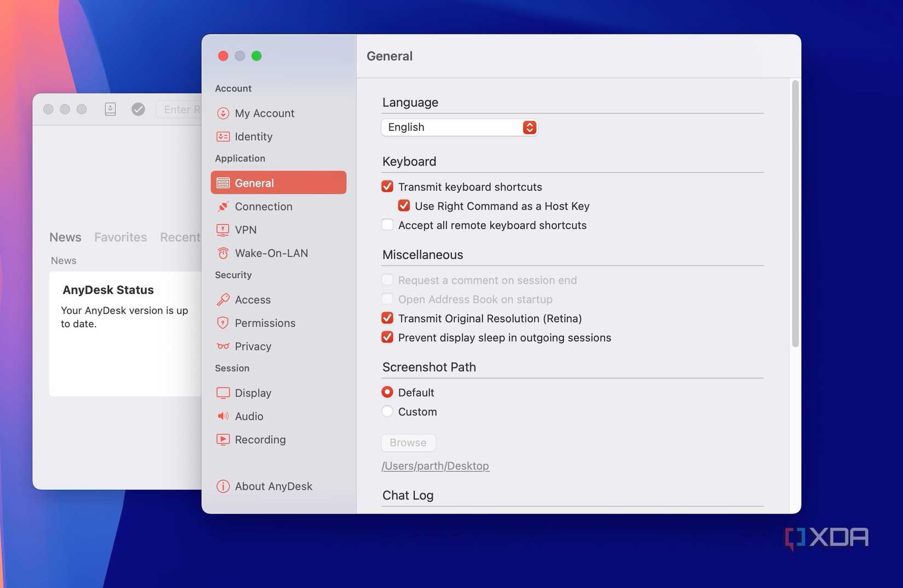Image resolution: width=903 pixels, height=588 pixels.
Task: Switch to the News tab
Action: coord(65,237)
